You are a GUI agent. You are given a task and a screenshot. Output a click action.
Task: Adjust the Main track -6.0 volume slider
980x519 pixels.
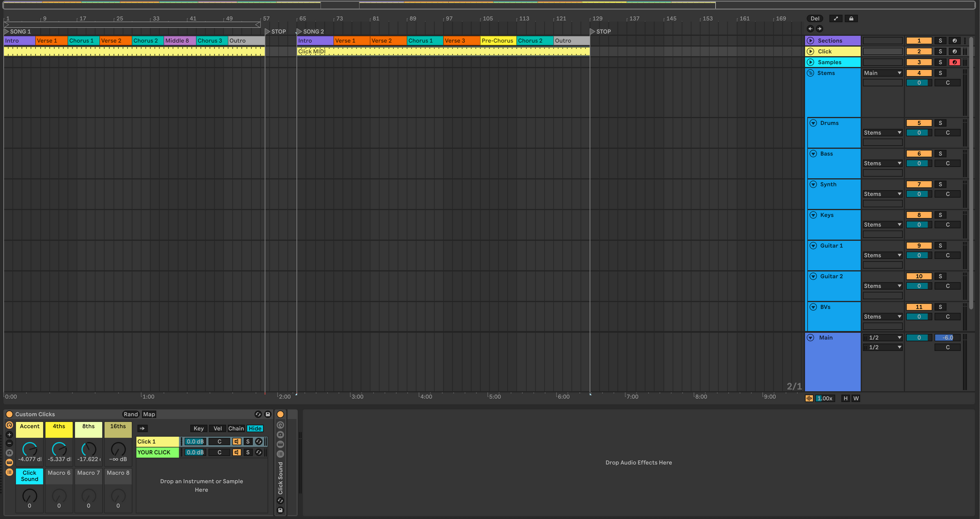tap(947, 338)
